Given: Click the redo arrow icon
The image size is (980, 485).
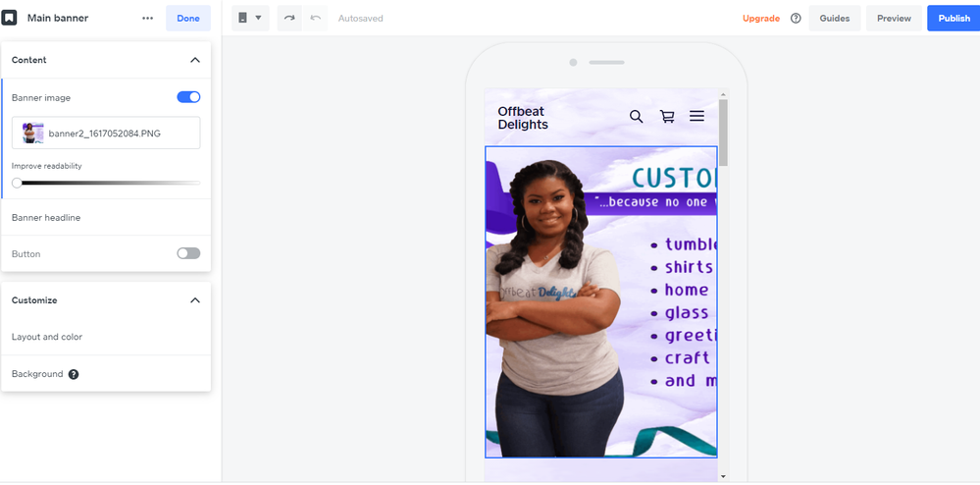Looking at the screenshot, I should 290,18.
